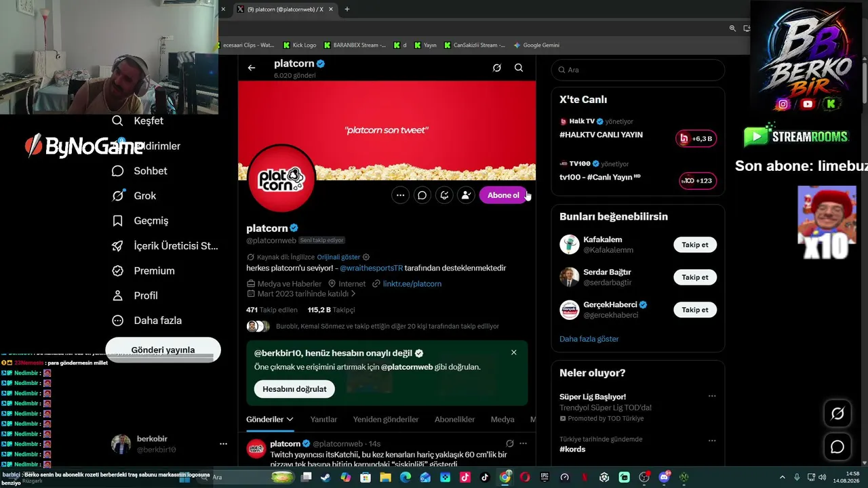Open the floating Grok button
868x488 pixels.
837,413
